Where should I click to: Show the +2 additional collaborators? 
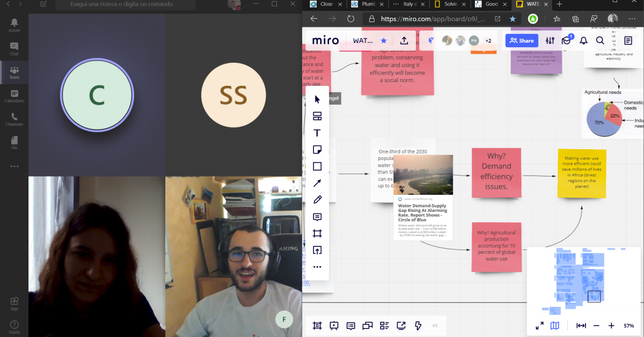488,41
